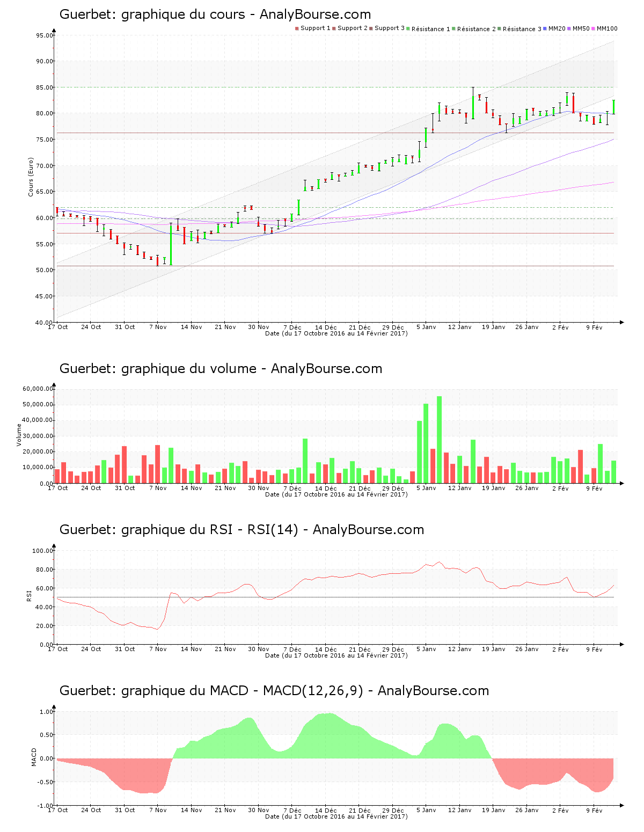
Task: Click the 30,000.00 value on volume axis
Action: point(38,436)
